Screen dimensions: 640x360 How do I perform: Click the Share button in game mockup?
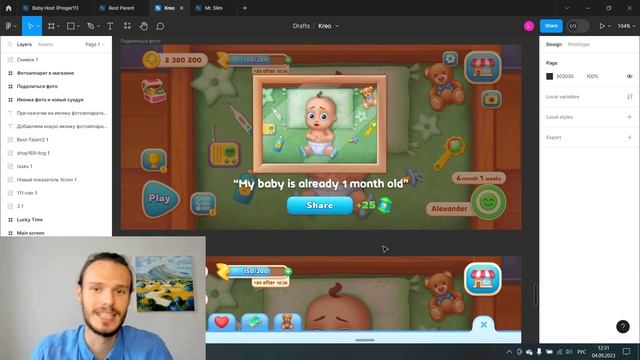(320, 205)
